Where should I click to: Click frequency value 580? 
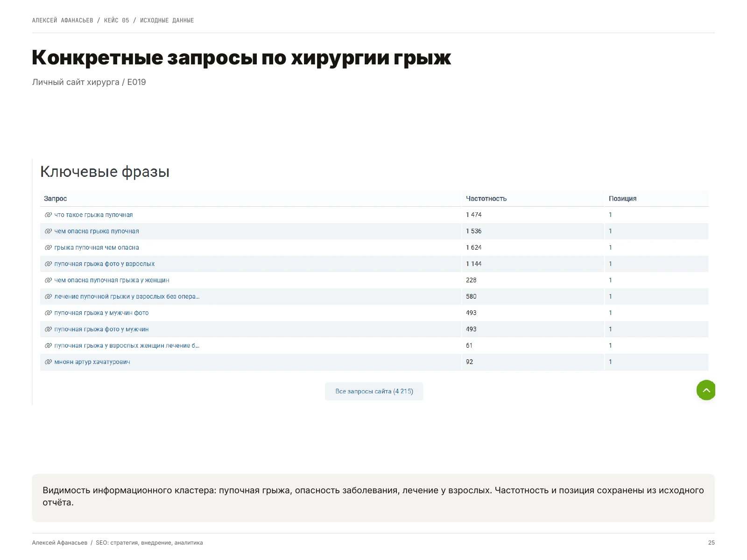click(471, 296)
